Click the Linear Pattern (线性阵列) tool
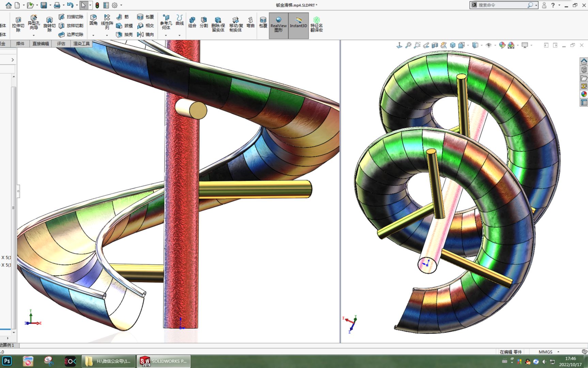This screenshot has height=368, width=588. [x=107, y=21]
